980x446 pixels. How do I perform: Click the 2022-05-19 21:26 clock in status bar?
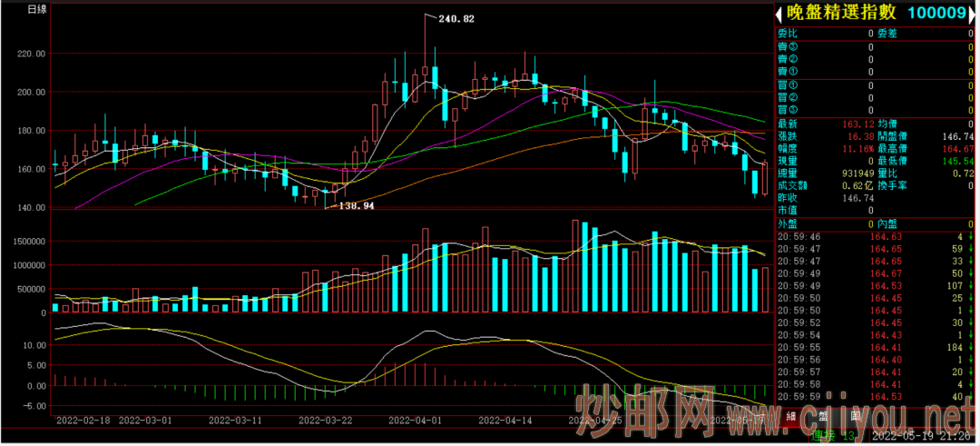coord(920,437)
